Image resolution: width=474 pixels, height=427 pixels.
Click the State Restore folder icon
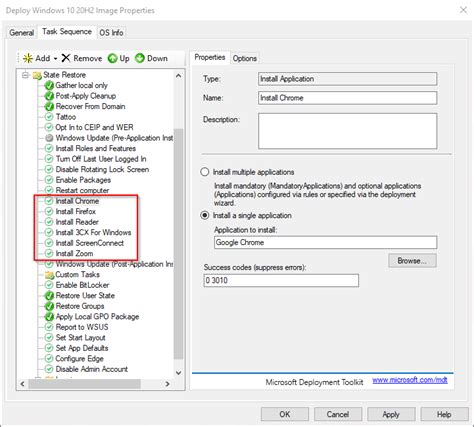click(x=37, y=75)
